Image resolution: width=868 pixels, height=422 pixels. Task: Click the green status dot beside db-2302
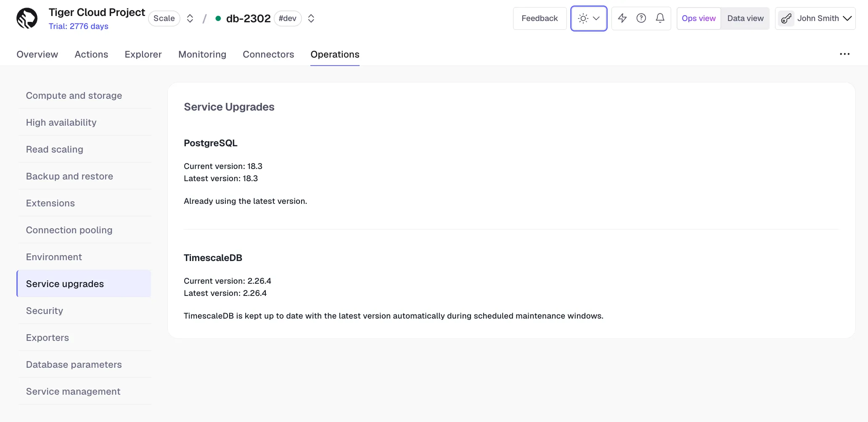218,18
